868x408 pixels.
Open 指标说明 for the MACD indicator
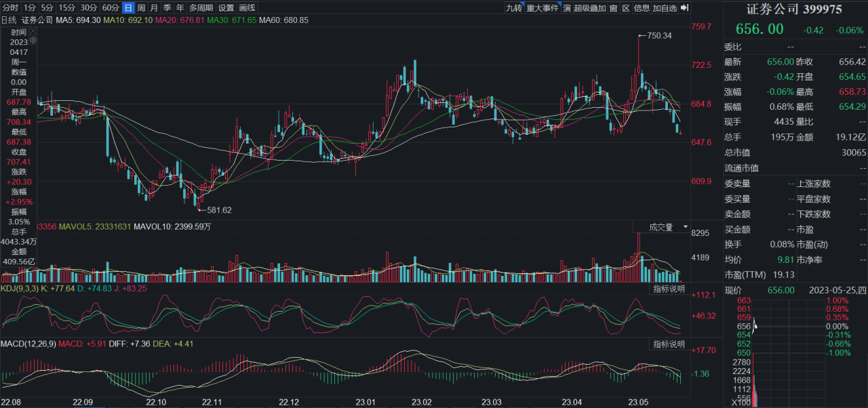(x=668, y=344)
